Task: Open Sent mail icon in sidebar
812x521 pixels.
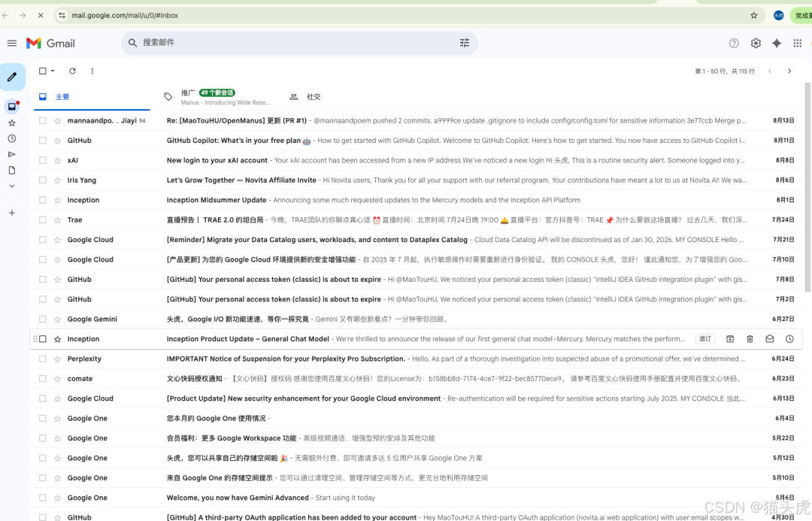Action: click(12, 154)
